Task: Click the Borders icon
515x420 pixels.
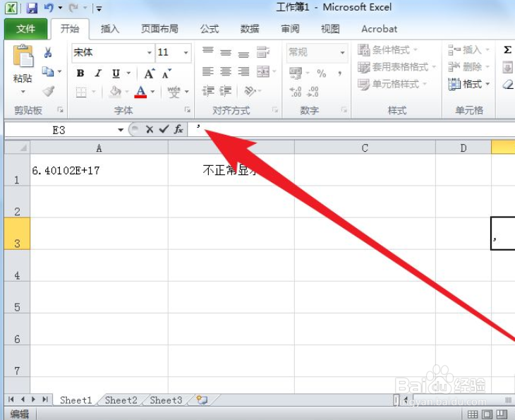Action: 81,92
